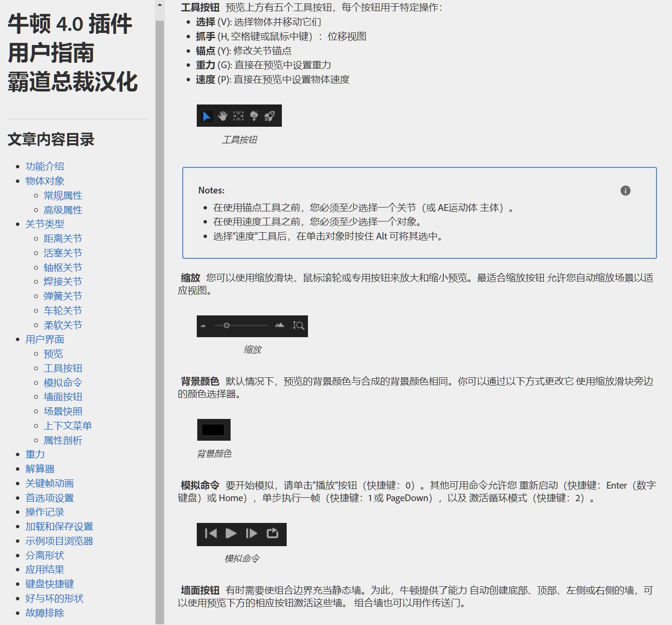
Task: Click the caption 背景颜色 under the swatch
Action: (214, 454)
